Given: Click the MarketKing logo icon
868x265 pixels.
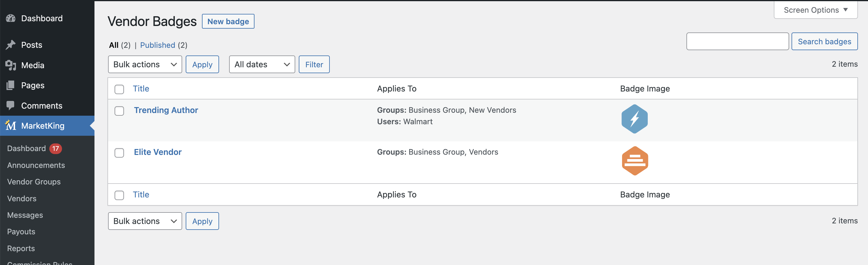Looking at the screenshot, I should click(11, 126).
